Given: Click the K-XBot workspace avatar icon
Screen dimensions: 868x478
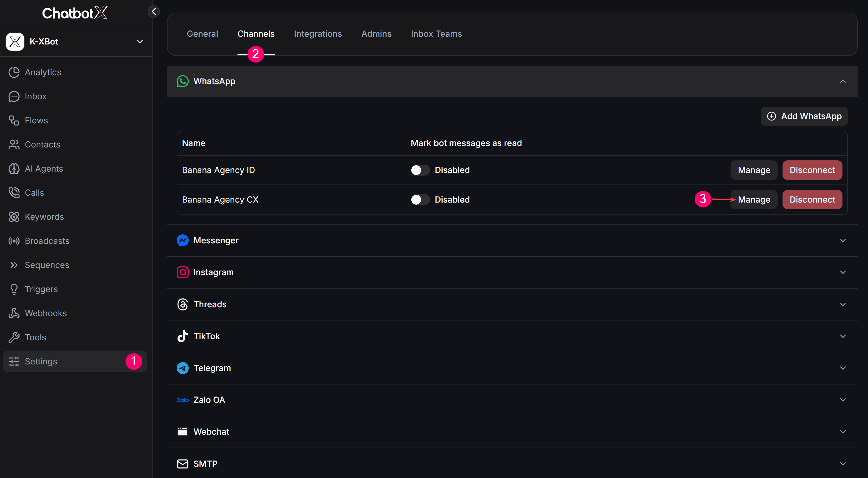Looking at the screenshot, I should point(15,42).
